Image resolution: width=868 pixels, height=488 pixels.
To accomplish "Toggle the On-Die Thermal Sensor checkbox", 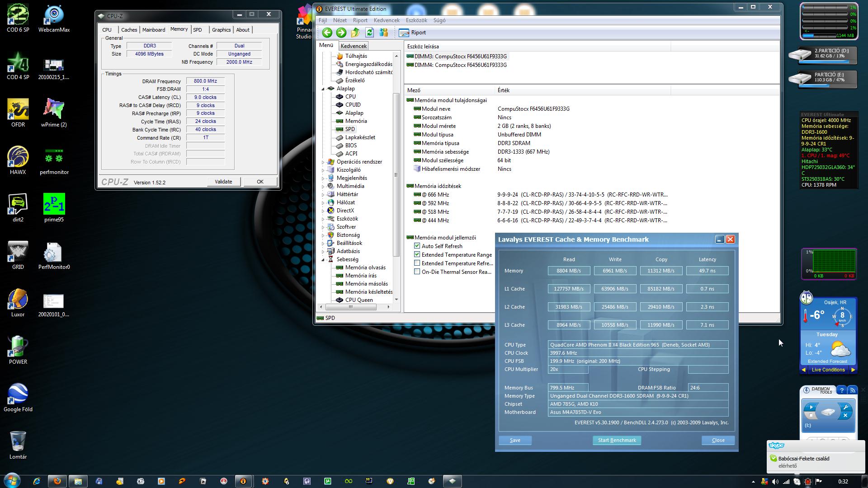I will click(x=417, y=272).
